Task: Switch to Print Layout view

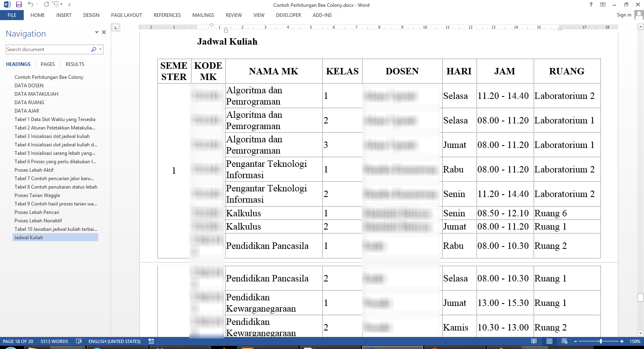Action: (549, 341)
